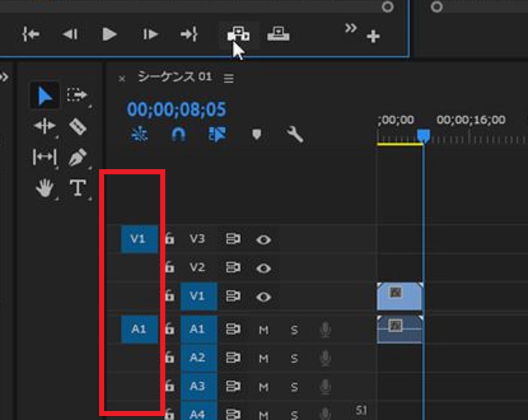Open Timeline display settings wrench
This screenshot has height=420, width=528.
point(295,134)
